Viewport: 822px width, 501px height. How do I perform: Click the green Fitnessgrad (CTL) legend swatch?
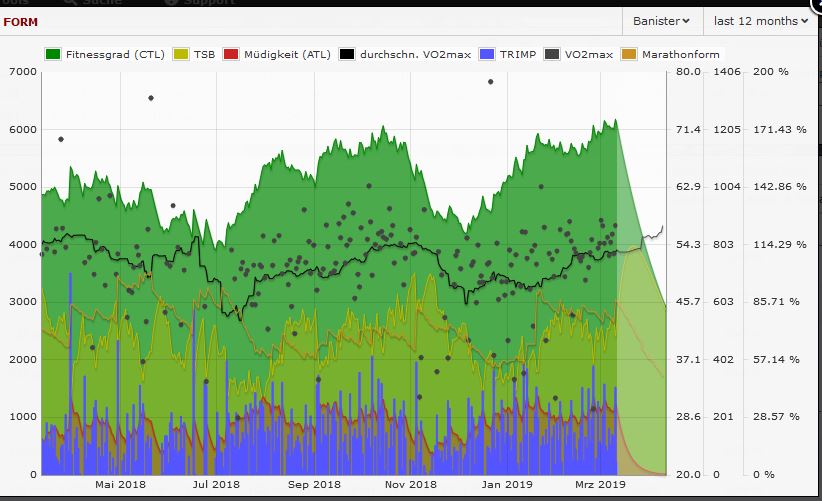pyautogui.click(x=53, y=53)
